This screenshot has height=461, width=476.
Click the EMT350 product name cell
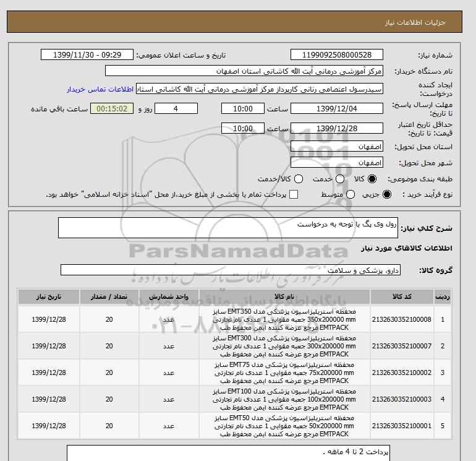284,319
